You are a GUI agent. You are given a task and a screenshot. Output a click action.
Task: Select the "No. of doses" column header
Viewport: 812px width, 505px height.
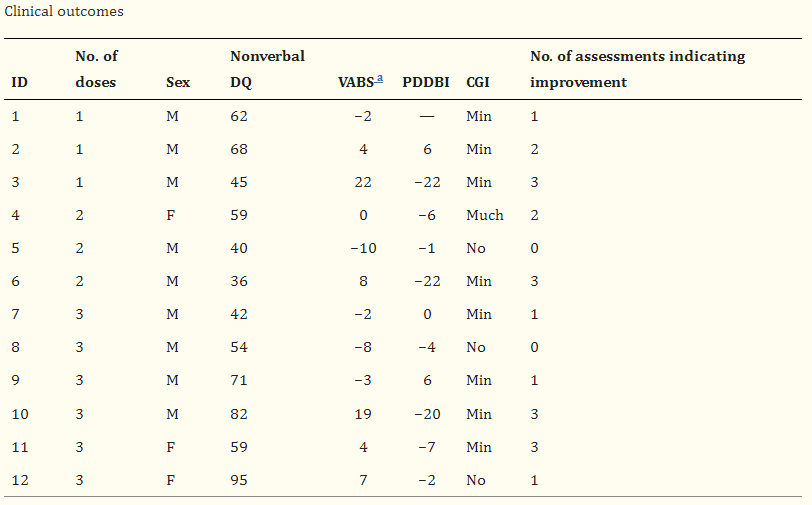coord(96,69)
